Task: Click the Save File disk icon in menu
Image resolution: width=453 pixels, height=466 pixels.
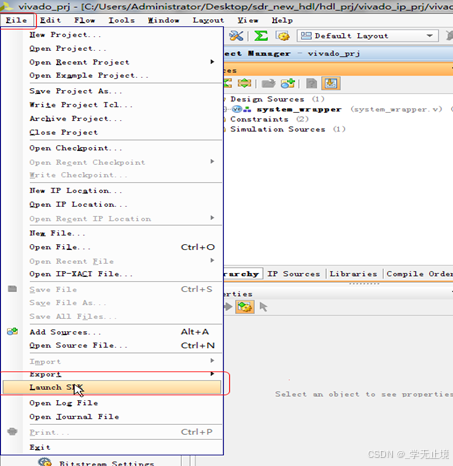Action: (x=12, y=289)
